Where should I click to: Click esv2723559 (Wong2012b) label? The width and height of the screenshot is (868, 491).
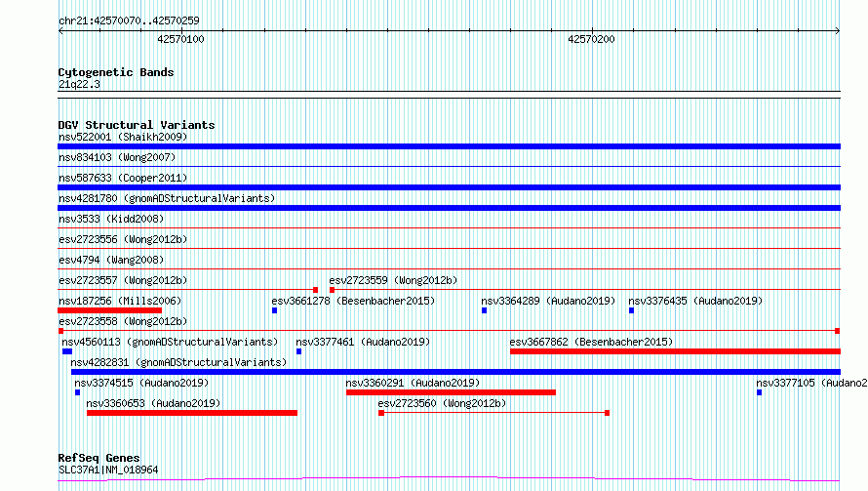pos(393,280)
